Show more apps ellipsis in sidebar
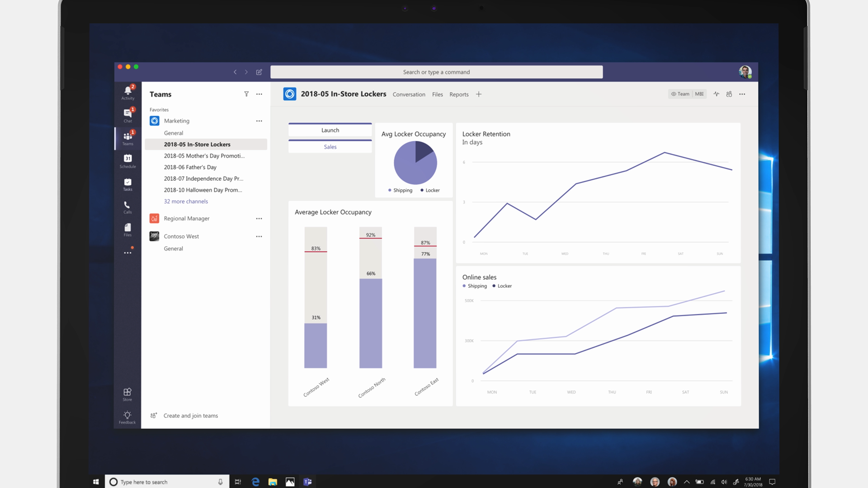The width and height of the screenshot is (868, 488). [128, 253]
